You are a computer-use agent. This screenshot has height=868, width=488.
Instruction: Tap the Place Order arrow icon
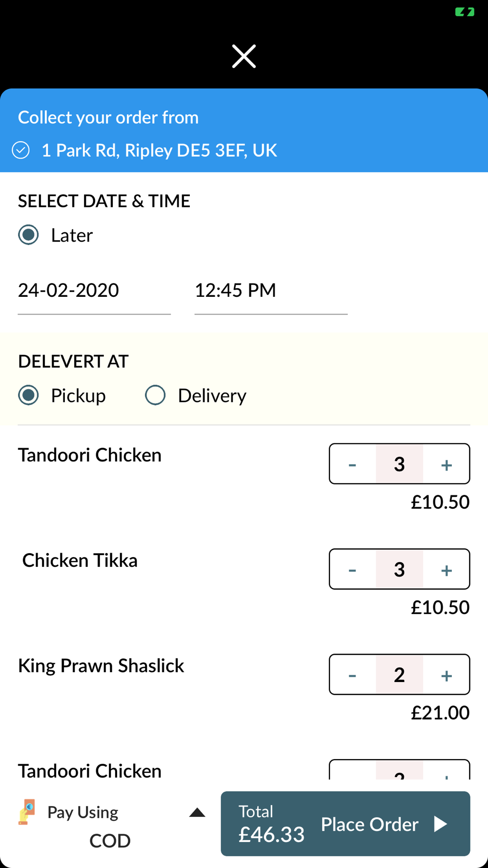point(441,824)
